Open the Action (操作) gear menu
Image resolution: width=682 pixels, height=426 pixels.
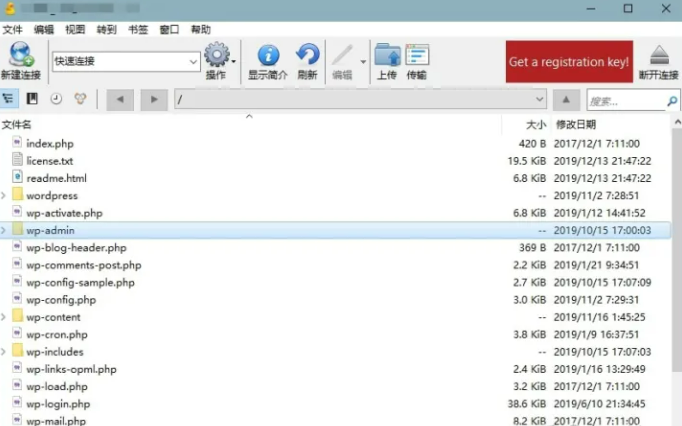pyautogui.click(x=217, y=55)
